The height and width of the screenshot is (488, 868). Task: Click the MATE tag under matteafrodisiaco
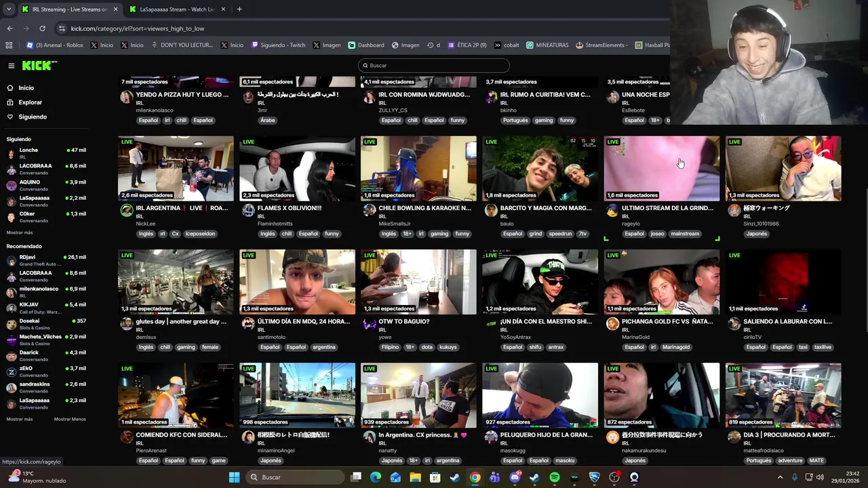816,460
